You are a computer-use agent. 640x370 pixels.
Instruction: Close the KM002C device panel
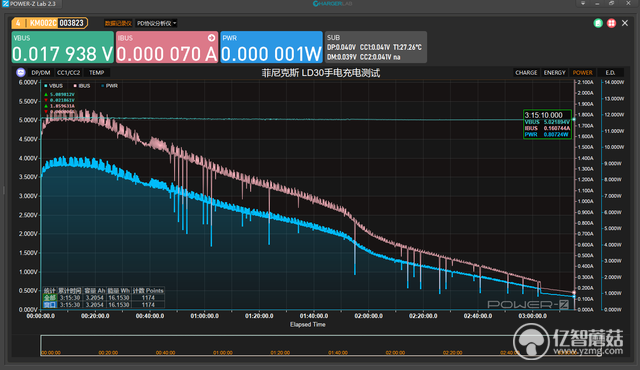pos(625,23)
